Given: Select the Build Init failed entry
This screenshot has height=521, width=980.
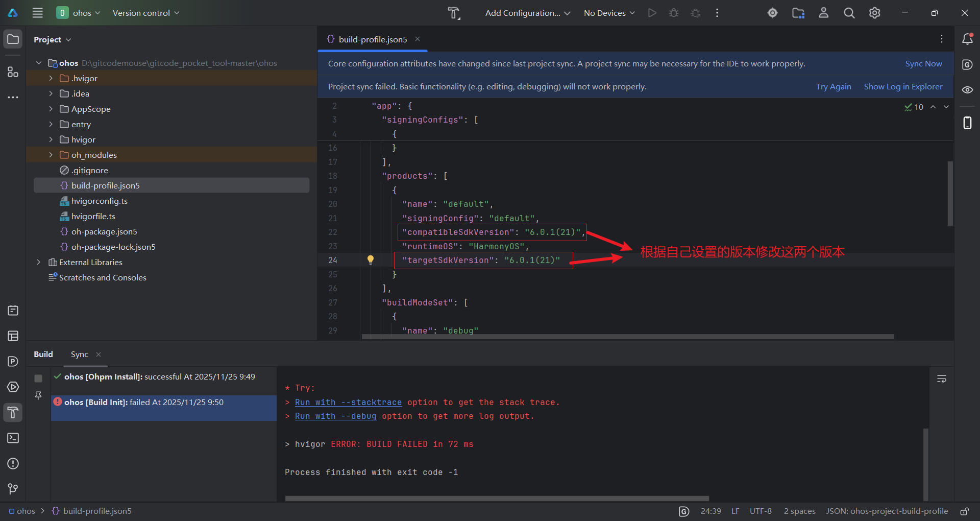Looking at the screenshot, I should click(x=164, y=408).
